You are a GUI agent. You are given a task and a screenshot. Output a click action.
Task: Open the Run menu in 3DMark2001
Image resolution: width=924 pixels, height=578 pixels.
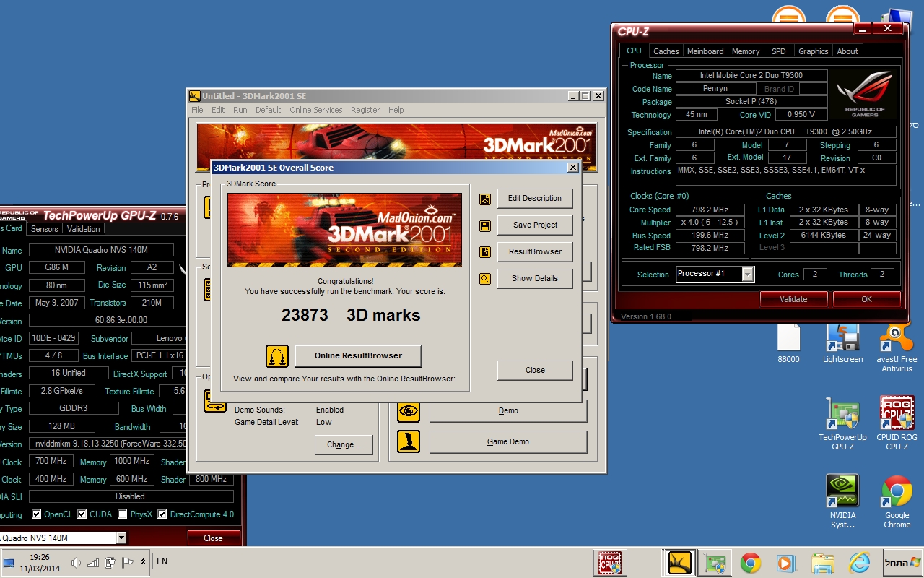[240, 110]
